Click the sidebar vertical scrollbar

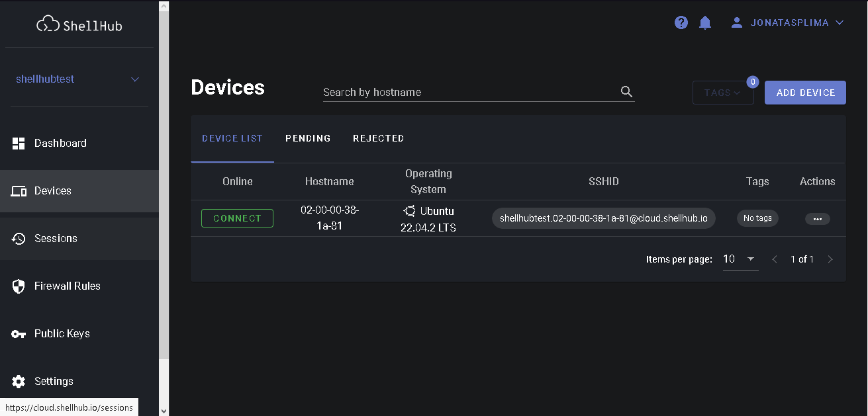tap(164, 185)
